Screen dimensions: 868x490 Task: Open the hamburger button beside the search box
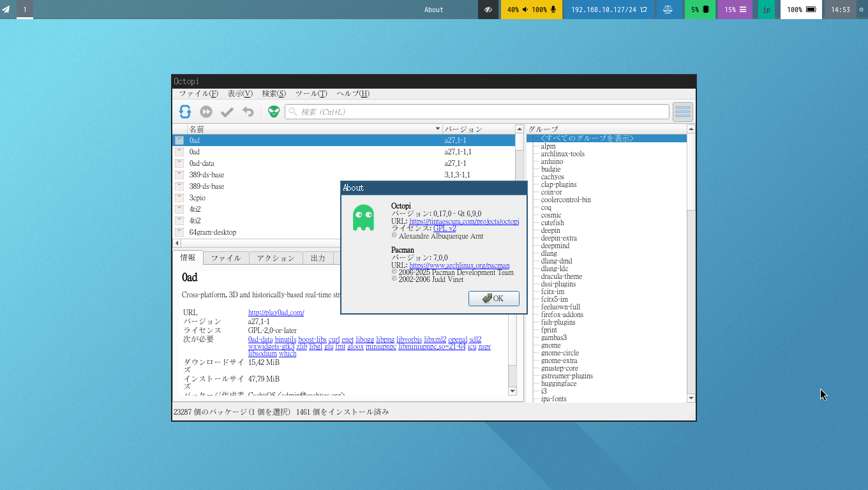point(683,112)
